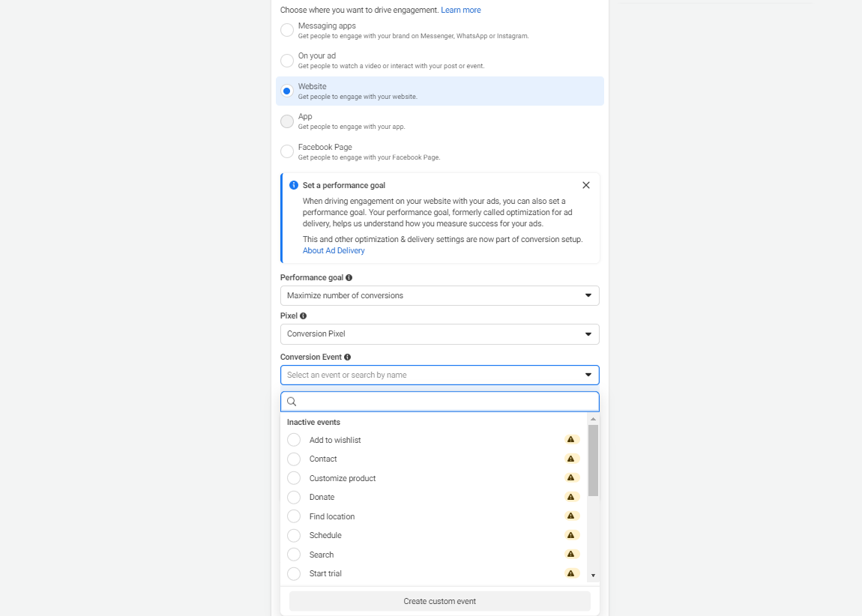Screen dimensions: 862x616
Task: Select the Messaging apps radio option
Action: pyautogui.click(x=287, y=30)
